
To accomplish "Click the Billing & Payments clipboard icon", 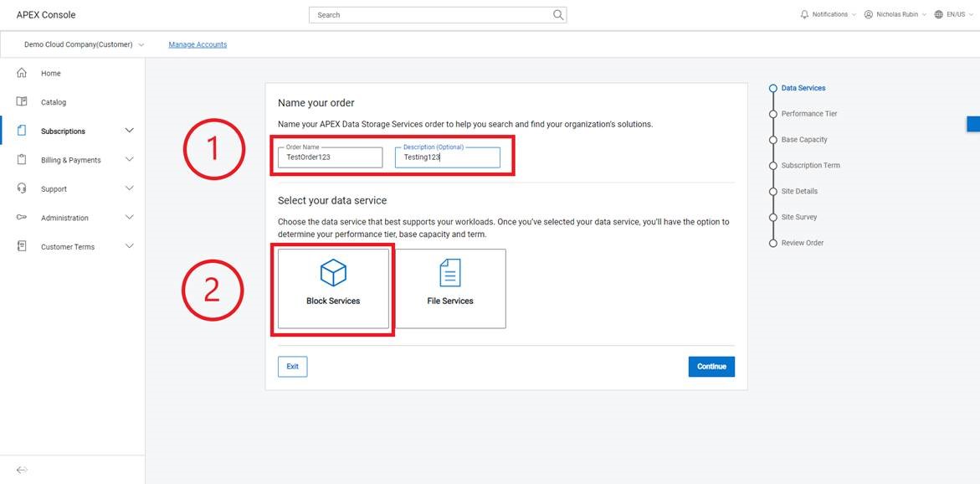I will coord(22,160).
